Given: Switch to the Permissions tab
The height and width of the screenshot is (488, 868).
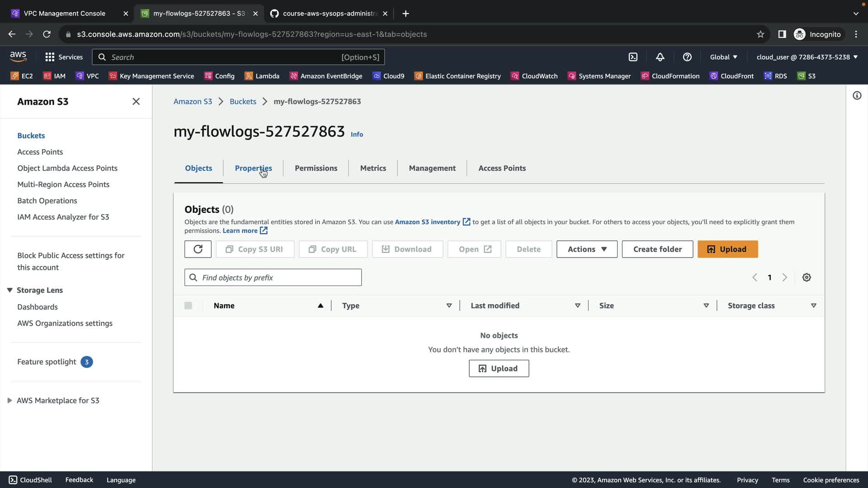Looking at the screenshot, I should tap(316, 168).
